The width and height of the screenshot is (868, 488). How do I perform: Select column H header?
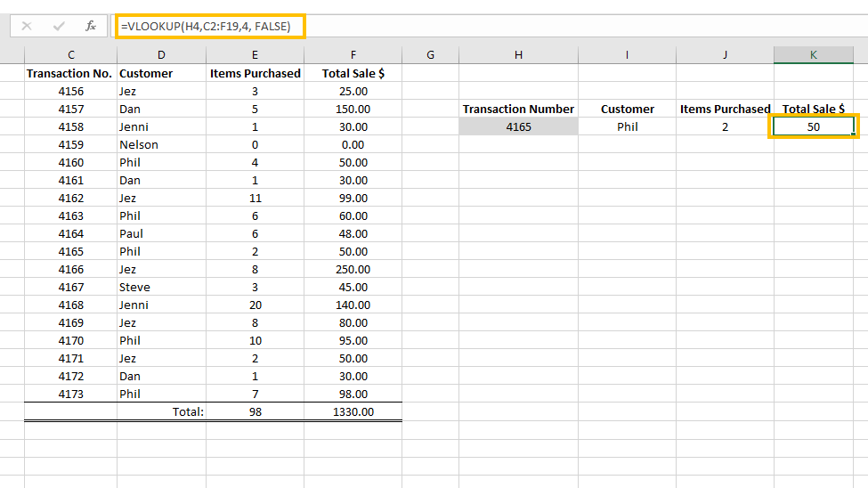pyautogui.click(x=518, y=55)
